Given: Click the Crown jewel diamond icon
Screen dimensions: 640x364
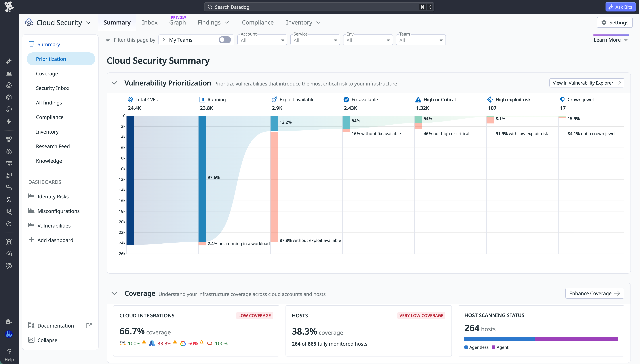Looking at the screenshot, I should point(562,99).
